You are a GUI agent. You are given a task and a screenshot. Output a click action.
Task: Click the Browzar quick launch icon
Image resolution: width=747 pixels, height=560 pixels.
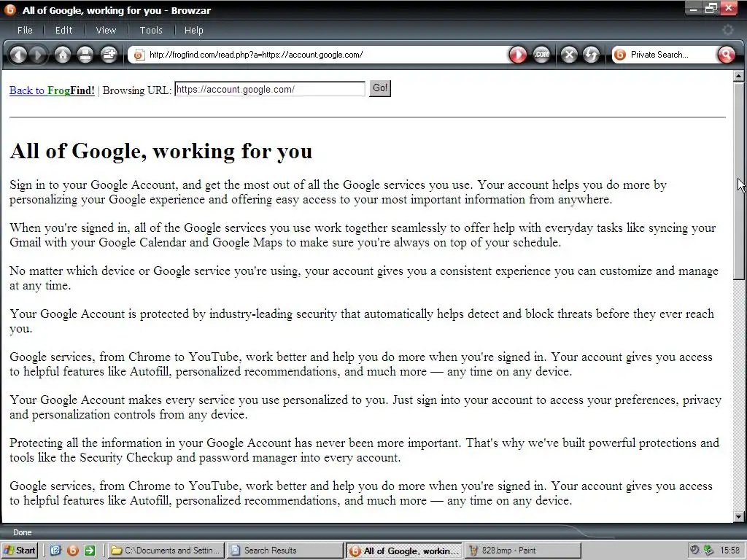click(72, 551)
